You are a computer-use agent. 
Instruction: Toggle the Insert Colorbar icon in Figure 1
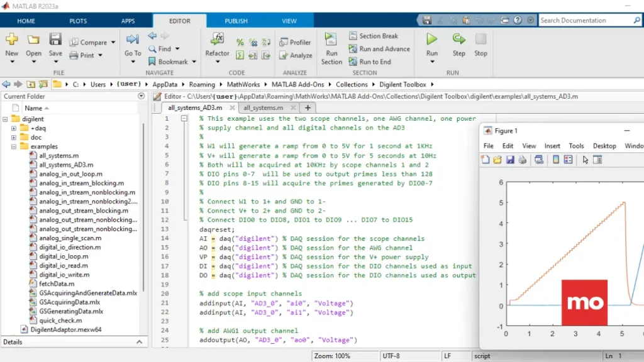(556, 160)
